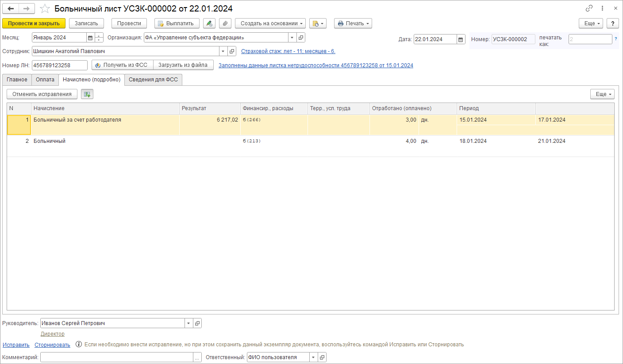Viewport: 623px width, 364px height.
Task: Open the calendar icon next to Дата
Action: pos(461,39)
